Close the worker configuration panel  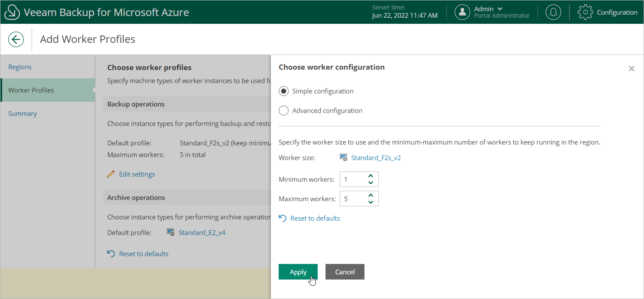(631, 69)
